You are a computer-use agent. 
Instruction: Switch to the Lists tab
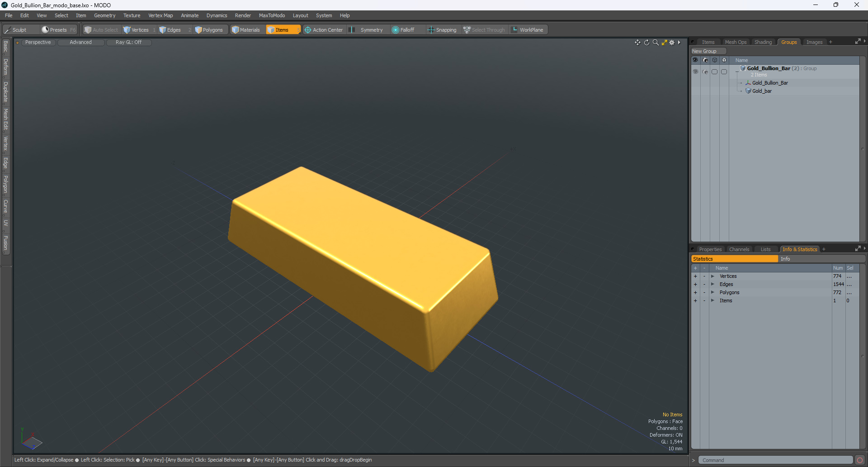tap(765, 249)
